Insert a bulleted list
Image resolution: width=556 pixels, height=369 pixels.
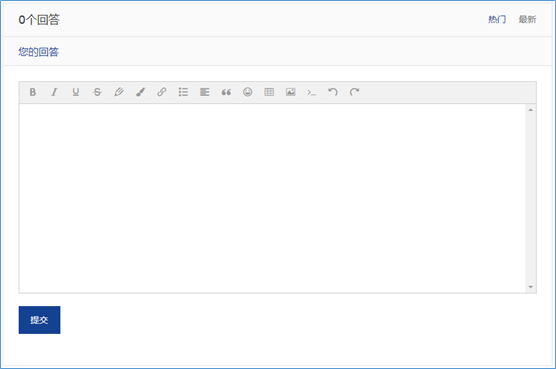[183, 92]
